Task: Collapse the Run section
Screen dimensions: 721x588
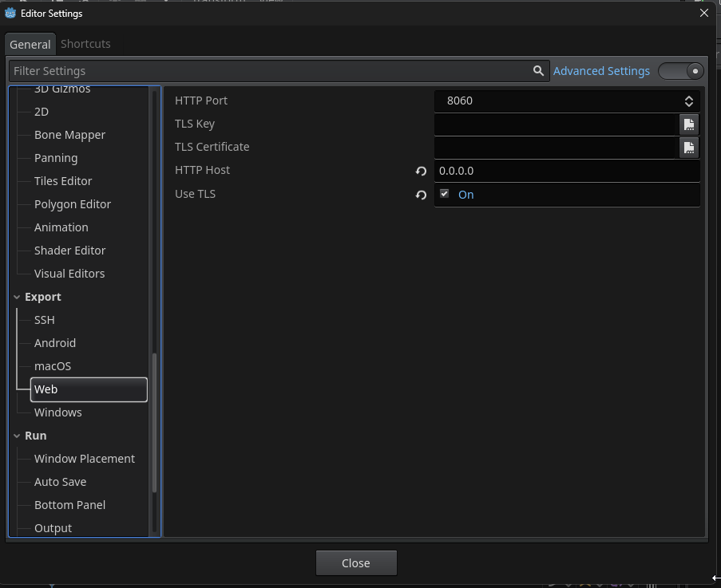Action: click(17, 436)
